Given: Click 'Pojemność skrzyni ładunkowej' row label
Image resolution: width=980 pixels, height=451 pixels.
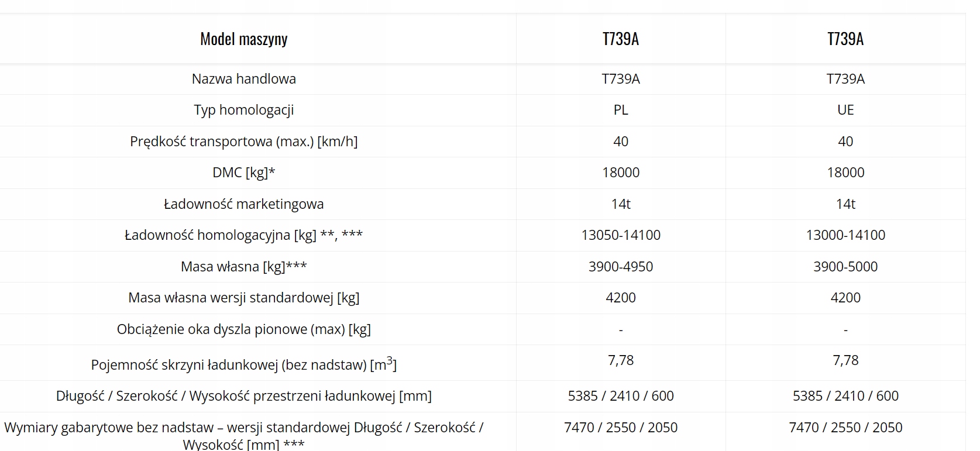Looking at the screenshot, I should (243, 364).
